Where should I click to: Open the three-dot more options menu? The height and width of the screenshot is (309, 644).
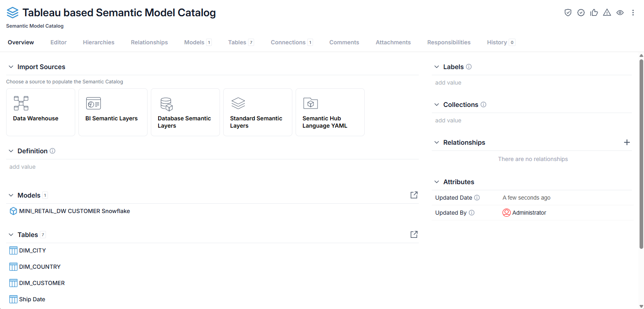click(x=633, y=13)
